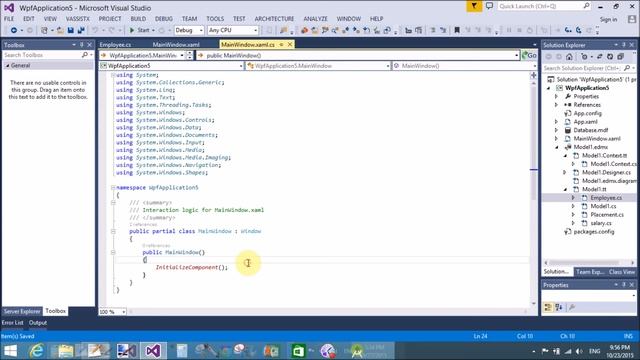The image size is (640, 360).
Task: Collapse the Model1.edmx node
Action: coord(557,147)
